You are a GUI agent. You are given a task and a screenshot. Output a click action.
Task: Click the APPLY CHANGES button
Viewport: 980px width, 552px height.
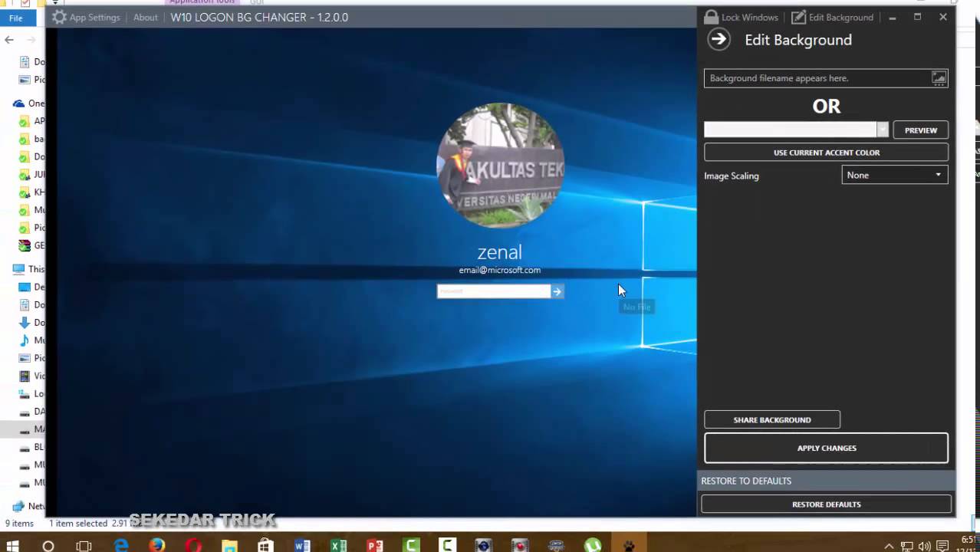pos(826,448)
